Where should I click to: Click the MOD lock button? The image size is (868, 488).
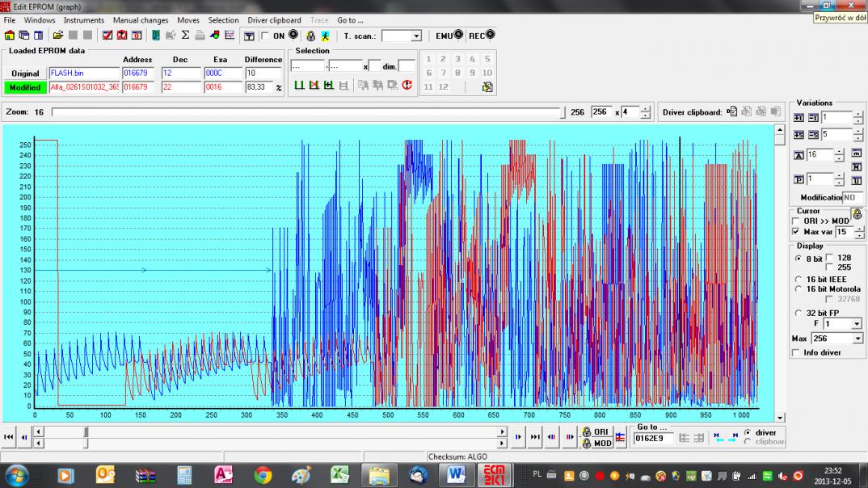coord(596,444)
